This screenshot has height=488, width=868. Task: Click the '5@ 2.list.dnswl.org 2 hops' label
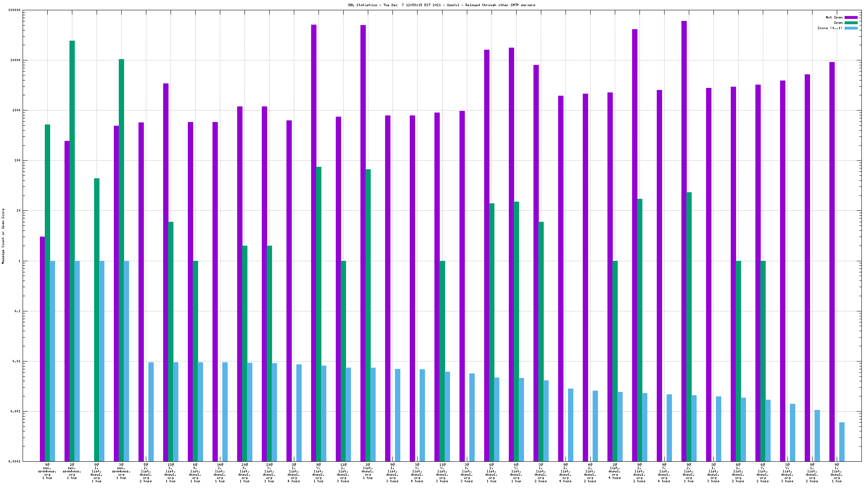click(146, 473)
